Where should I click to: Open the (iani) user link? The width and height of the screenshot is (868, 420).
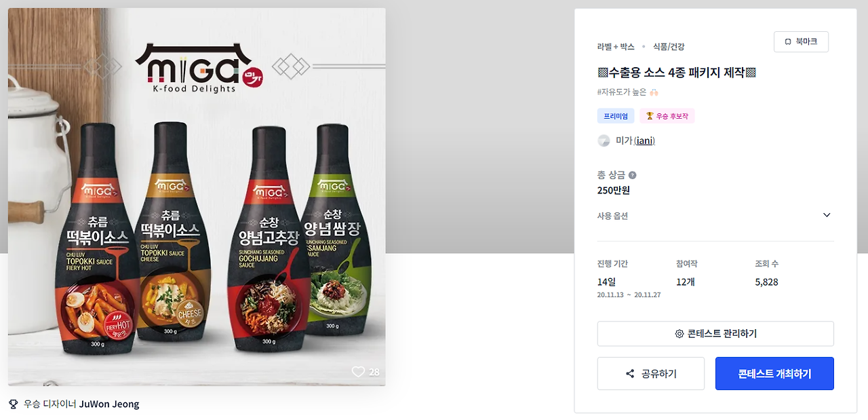[x=645, y=140]
